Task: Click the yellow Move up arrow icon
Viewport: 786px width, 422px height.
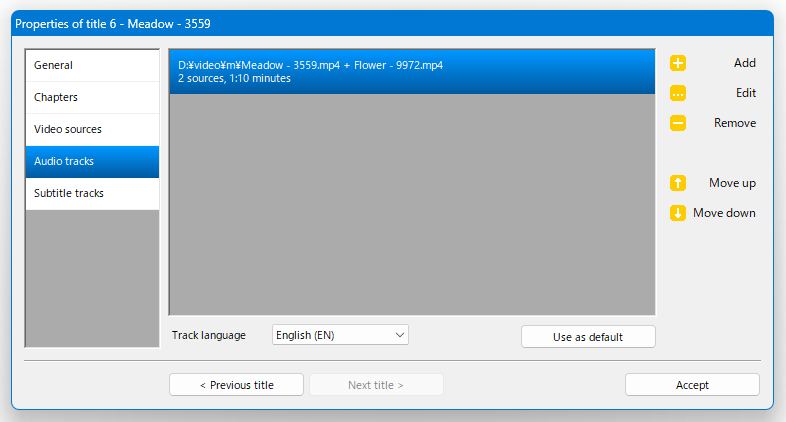Action: [x=678, y=183]
